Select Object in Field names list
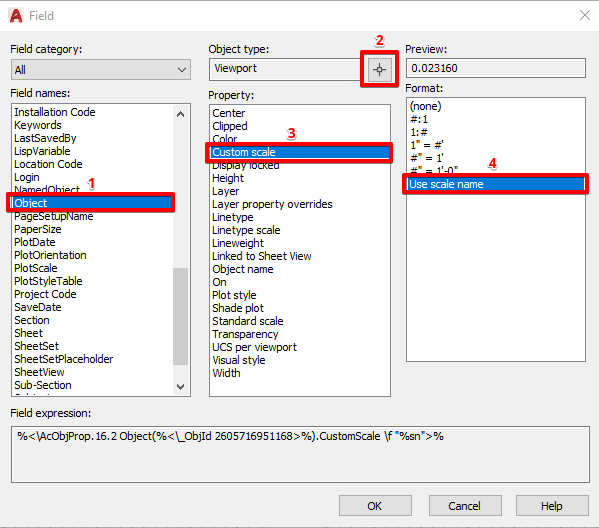 pos(92,203)
